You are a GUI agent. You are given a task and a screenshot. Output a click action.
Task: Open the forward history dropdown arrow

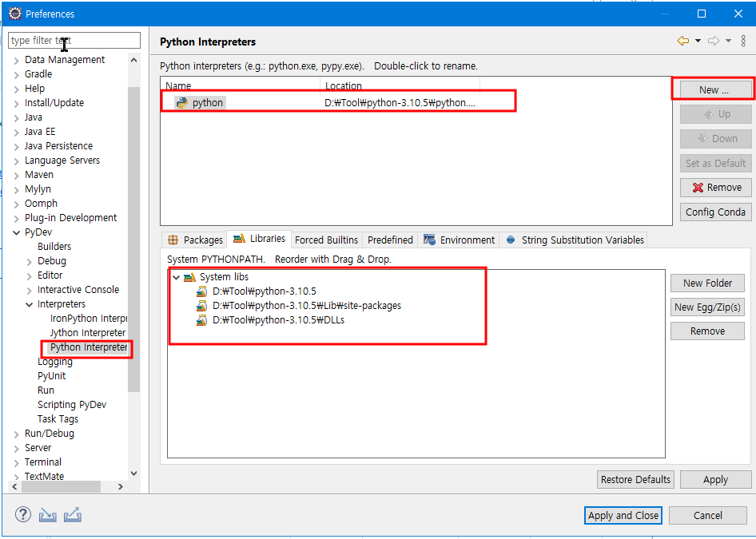coord(728,41)
